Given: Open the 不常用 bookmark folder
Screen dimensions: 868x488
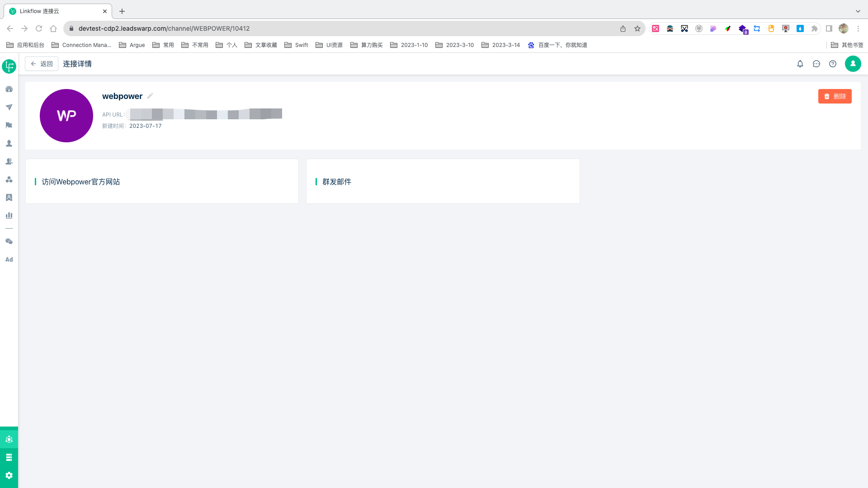Looking at the screenshot, I should click(195, 45).
